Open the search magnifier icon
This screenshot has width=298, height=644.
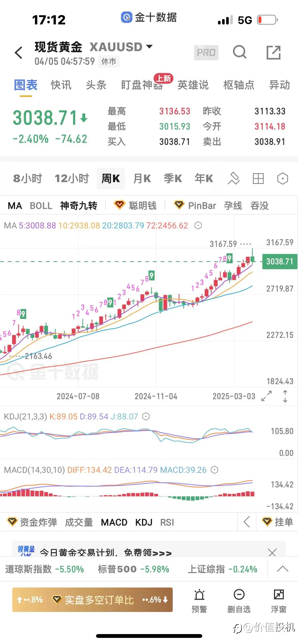point(240,52)
